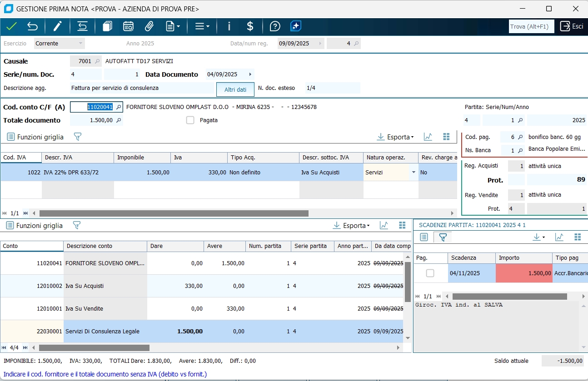Open help via question mark icon
Image resolution: width=588 pixels, height=381 pixels.
(x=274, y=26)
